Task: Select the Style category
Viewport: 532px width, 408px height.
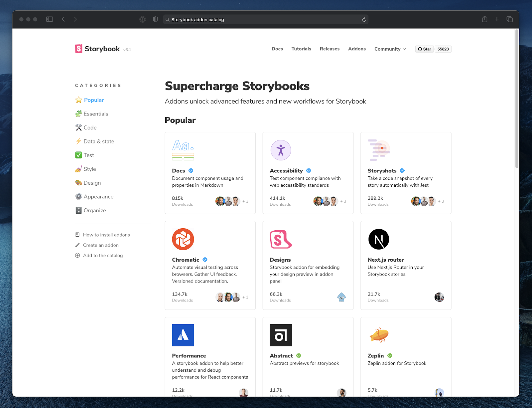Action: coord(85,169)
